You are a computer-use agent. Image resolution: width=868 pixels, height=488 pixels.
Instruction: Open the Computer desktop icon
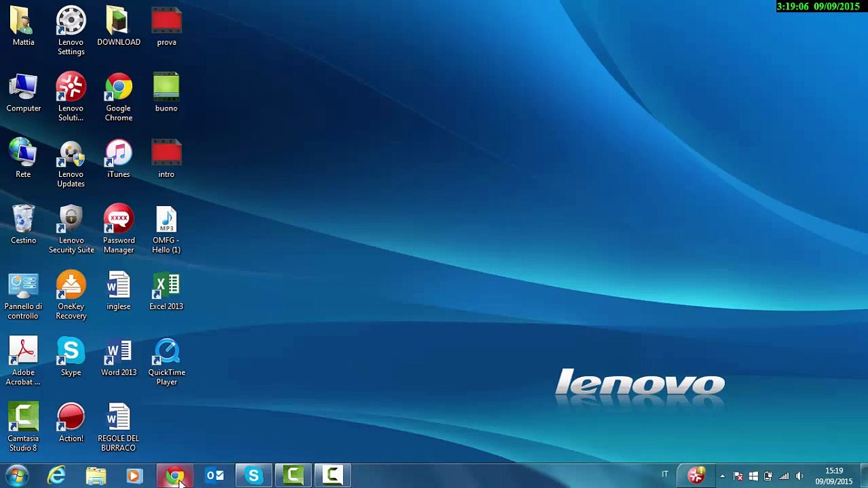(24, 93)
